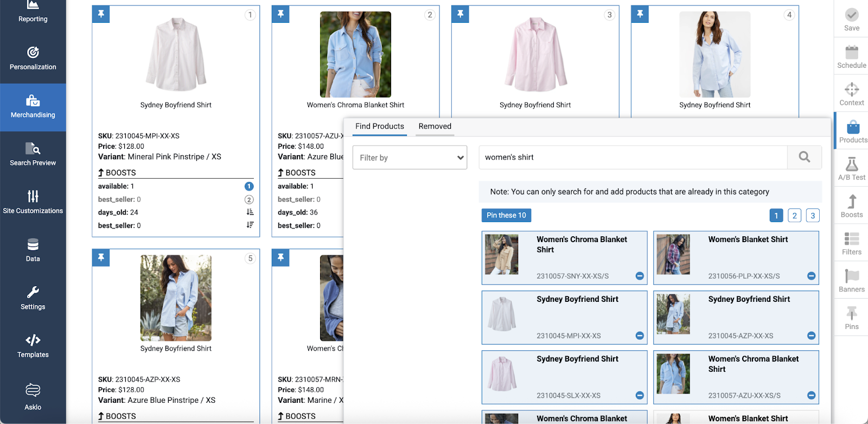Viewport: 868px width, 424px height.
Task: Open the Context crosshair panel
Action: pos(851,90)
